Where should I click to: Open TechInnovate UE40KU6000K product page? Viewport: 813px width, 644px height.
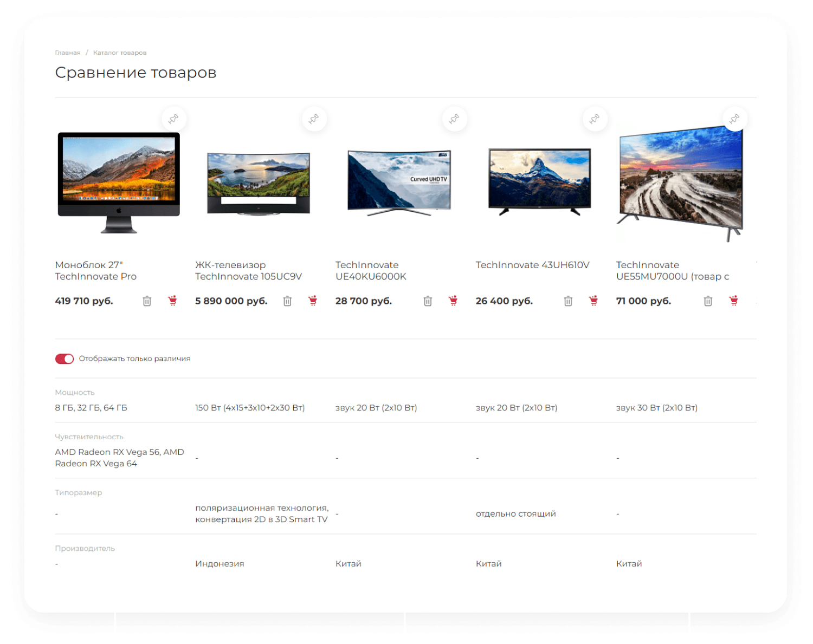tap(371, 270)
